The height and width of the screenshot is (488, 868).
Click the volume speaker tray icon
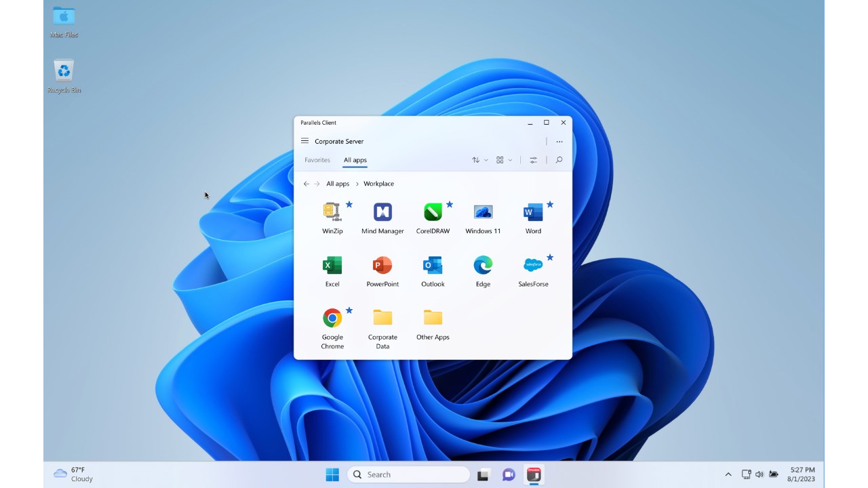[759, 474]
